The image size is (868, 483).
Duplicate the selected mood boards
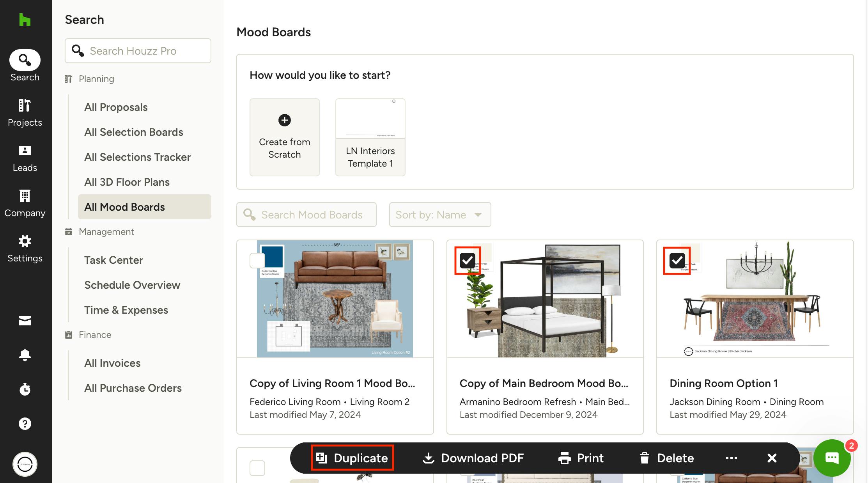tap(352, 458)
